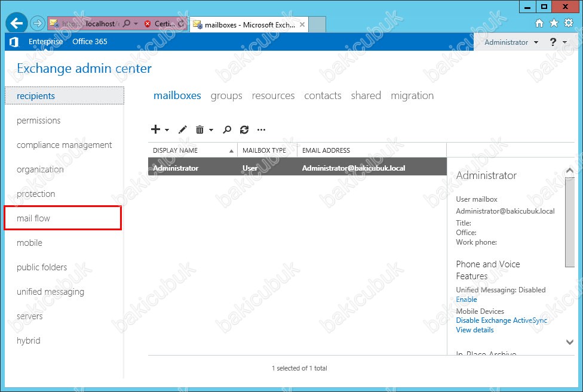Screen dimensions: 583x392
Task: Open compliance management section
Action: pos(64,145)
